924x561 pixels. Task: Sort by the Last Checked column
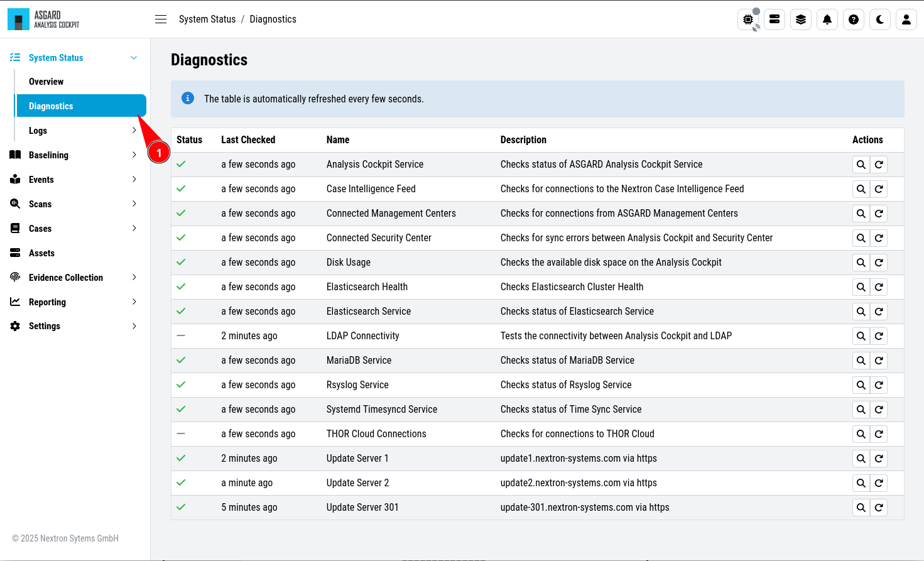pos(248,140)
